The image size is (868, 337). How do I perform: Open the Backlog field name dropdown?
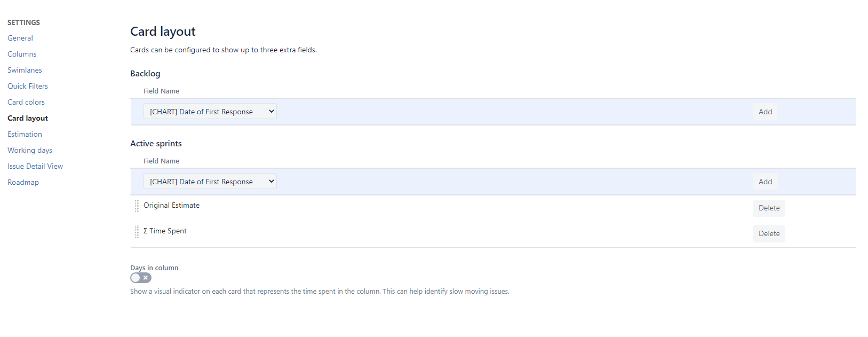click(x=210, y=112)
